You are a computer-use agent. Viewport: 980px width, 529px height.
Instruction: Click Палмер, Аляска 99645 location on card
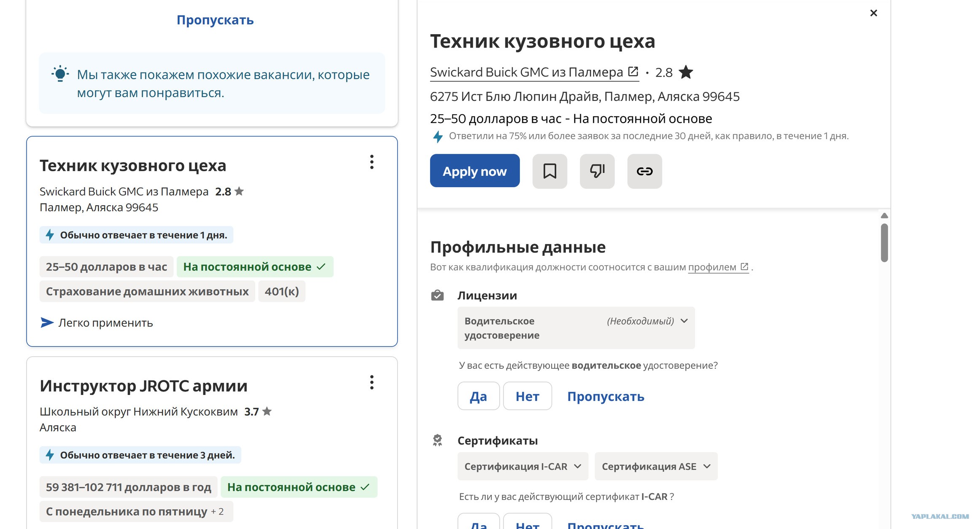(x=99, y=207)
